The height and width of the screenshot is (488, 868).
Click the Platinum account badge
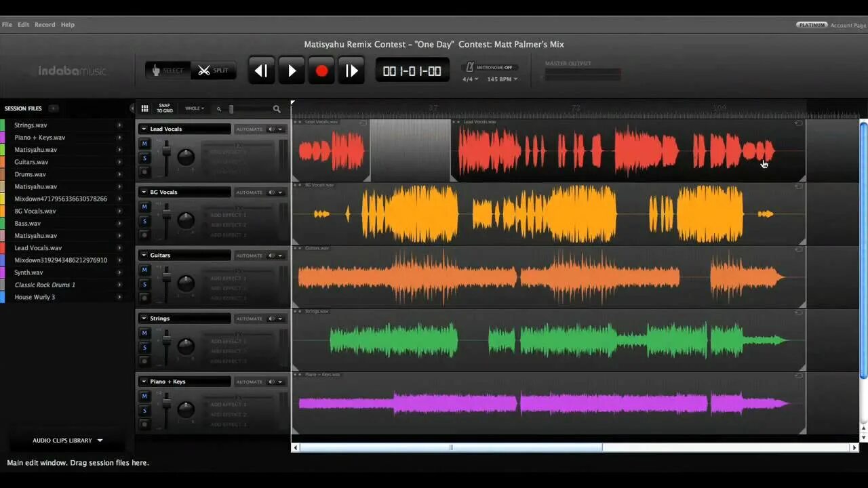click(812, 25)
